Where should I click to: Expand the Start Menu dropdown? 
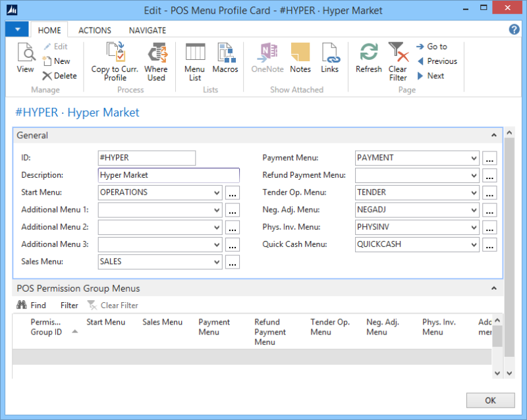(217, 193)
